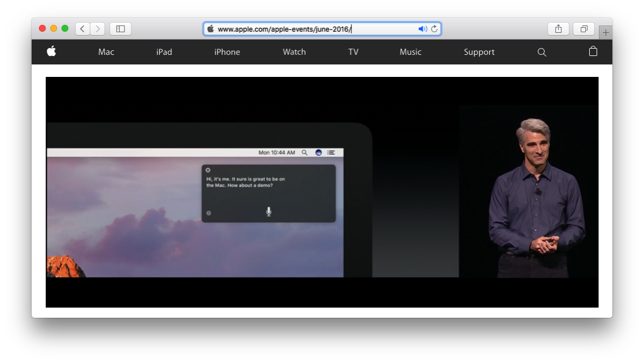
Task: Click the presenter in the keynote video
Action: click(536, 197)
